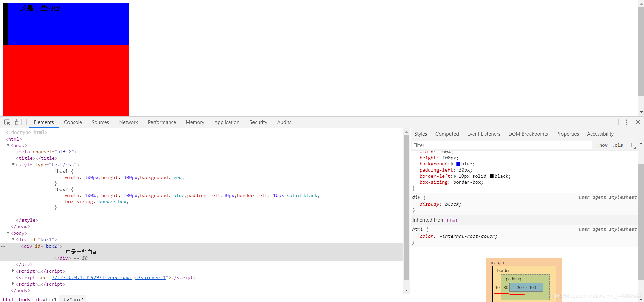
Task: Open the Network tab
Action: point(129,122)
